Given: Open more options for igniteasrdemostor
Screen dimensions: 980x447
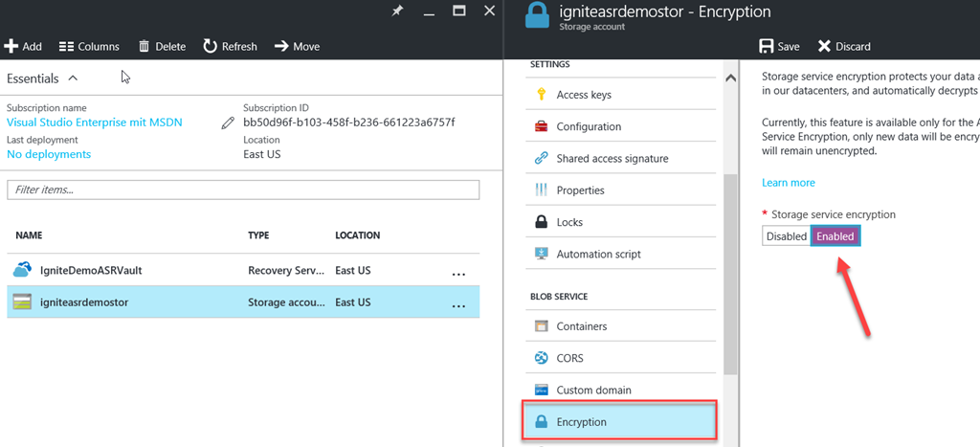Looking at the screenshot, I should [x=458, y=302].
